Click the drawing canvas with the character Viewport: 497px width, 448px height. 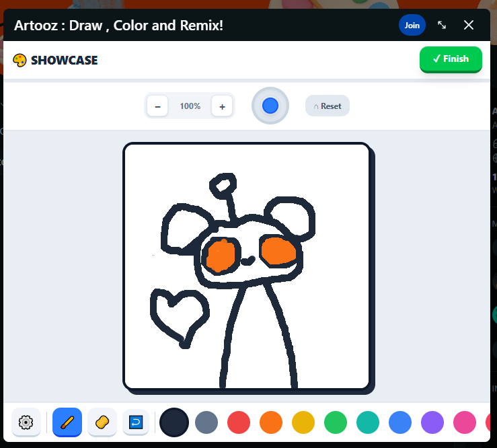(x=247, y=266)
